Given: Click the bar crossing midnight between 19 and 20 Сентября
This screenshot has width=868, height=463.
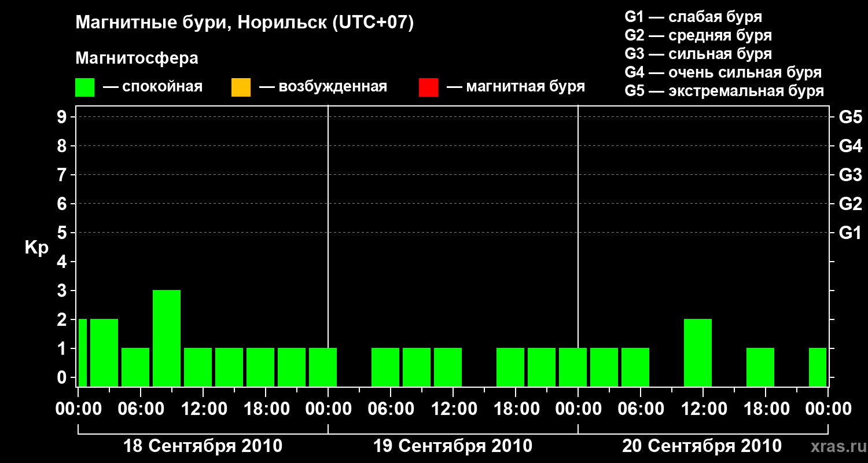Looking at the screenshot, I should (573, 367).
